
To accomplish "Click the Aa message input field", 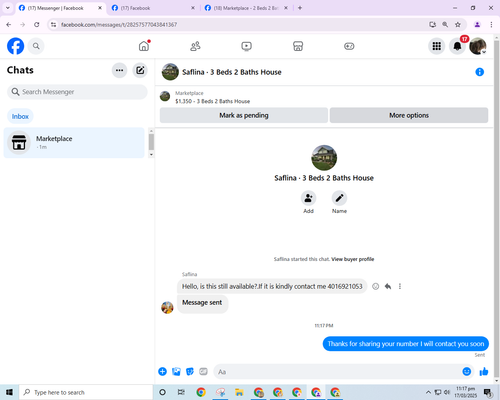I will point(337,372).
